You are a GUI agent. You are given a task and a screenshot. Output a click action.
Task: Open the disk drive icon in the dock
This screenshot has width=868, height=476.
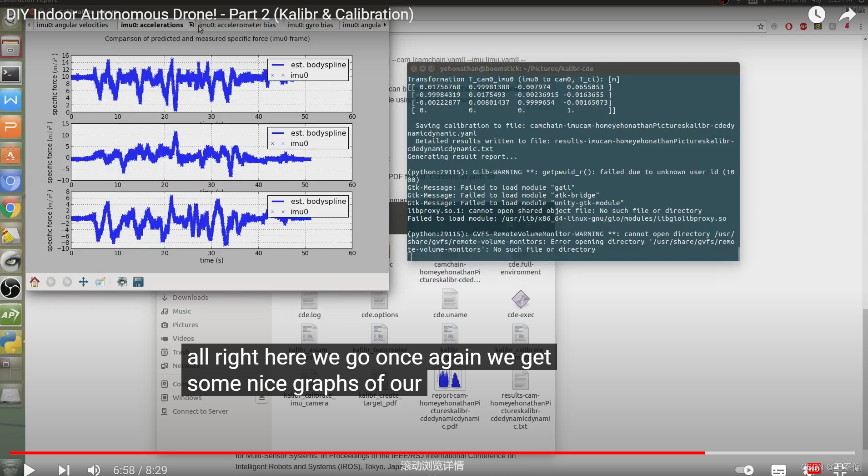pyautogui.click(x=11, y=395)
